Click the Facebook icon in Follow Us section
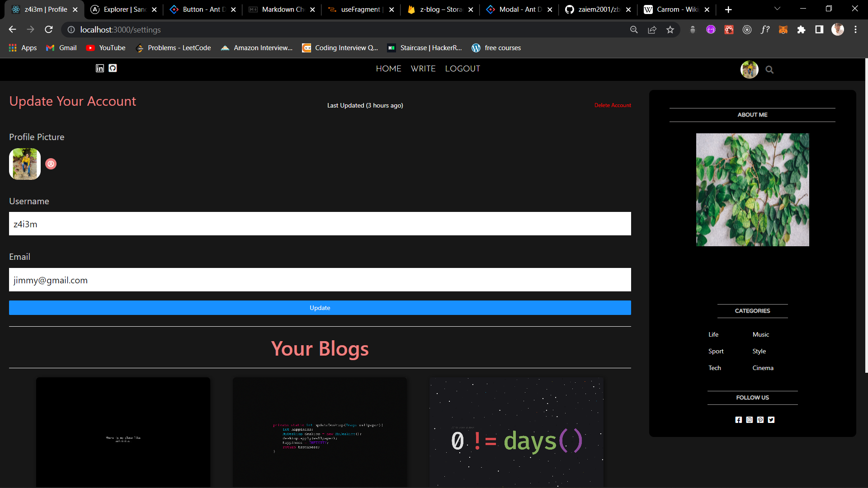This screenshot has width=868, height=488. click(x=739, y=420)
